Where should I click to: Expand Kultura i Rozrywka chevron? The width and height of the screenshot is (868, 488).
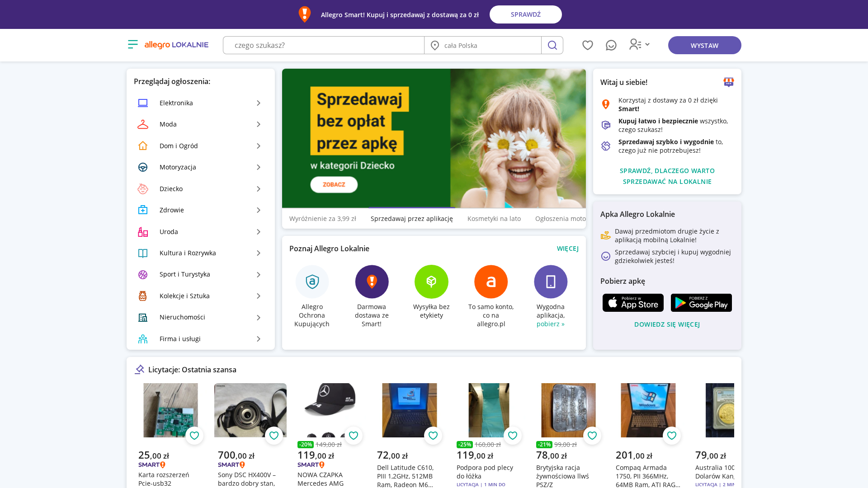(259, 253)
